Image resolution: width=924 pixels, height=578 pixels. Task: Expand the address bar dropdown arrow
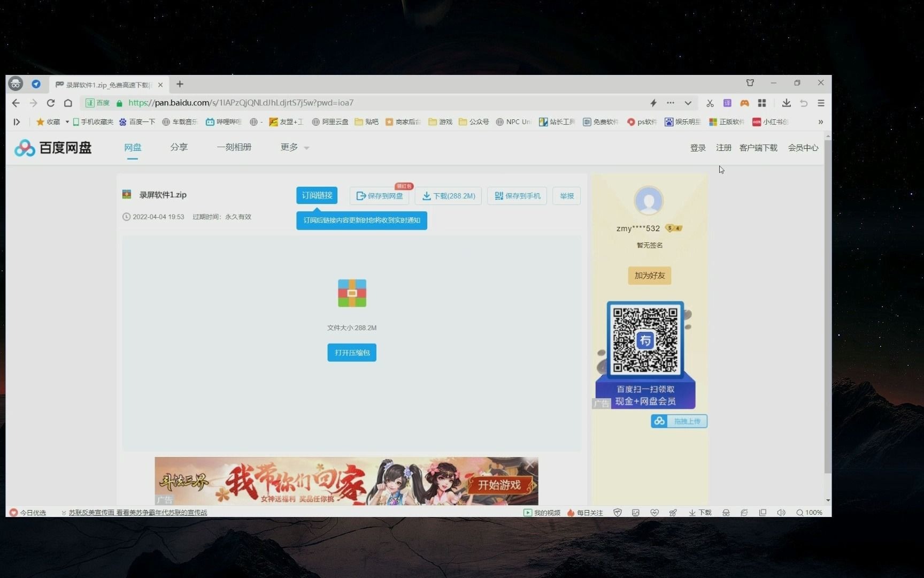(x=688, y=103)
